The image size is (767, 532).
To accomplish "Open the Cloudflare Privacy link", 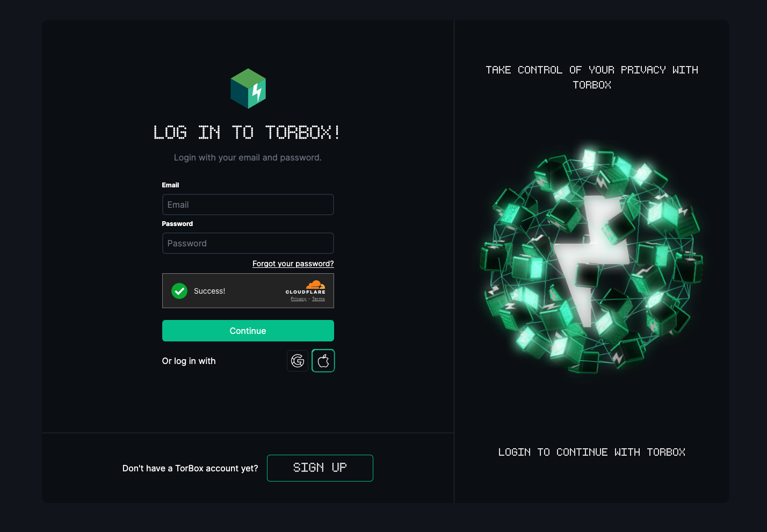I will pyautogui.click(x=299, y=299).
